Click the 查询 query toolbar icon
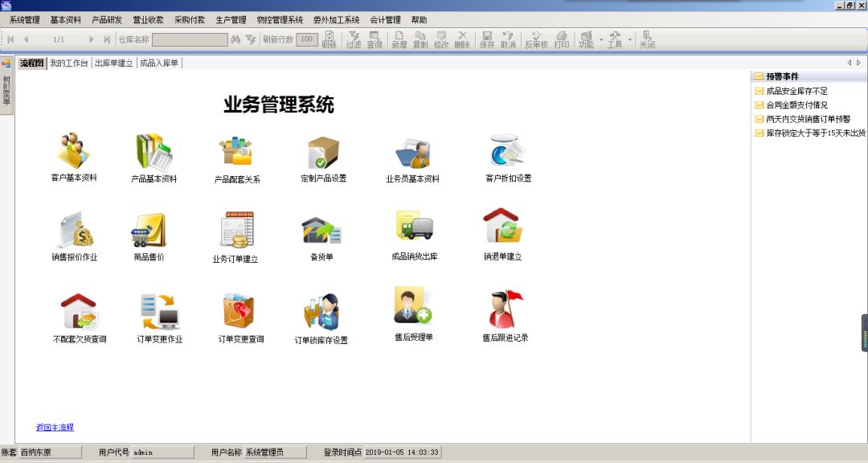 [x=375, y=40]
